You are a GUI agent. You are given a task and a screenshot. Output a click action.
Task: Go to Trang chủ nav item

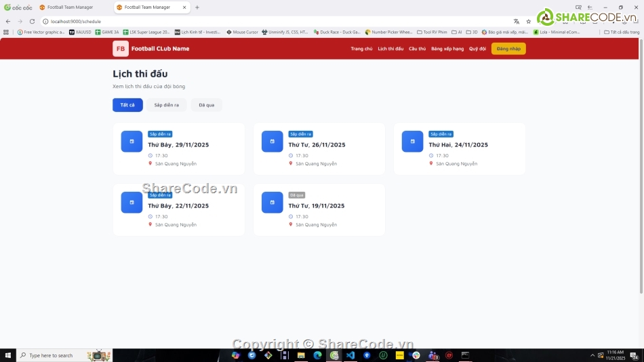pyautogui.click(x=361, y=49)
